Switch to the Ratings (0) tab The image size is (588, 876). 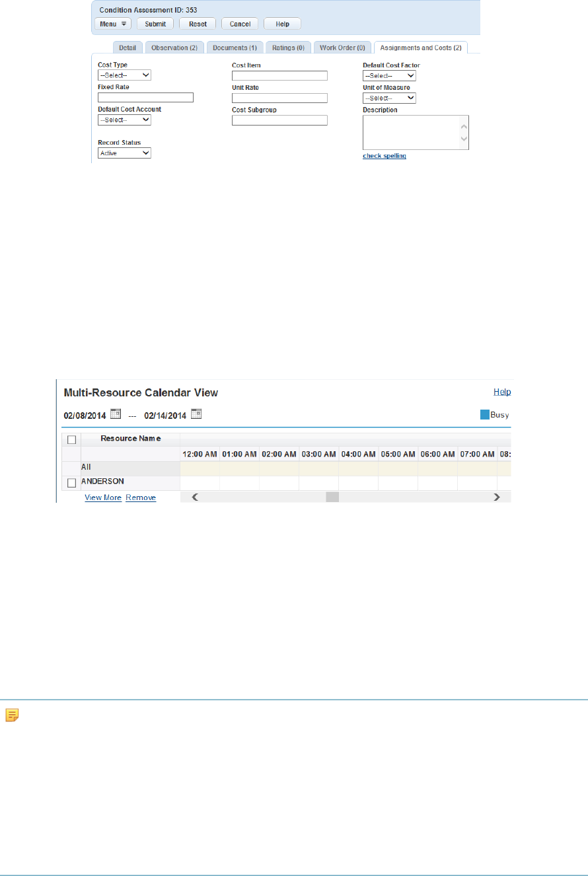tap(288, 48)
